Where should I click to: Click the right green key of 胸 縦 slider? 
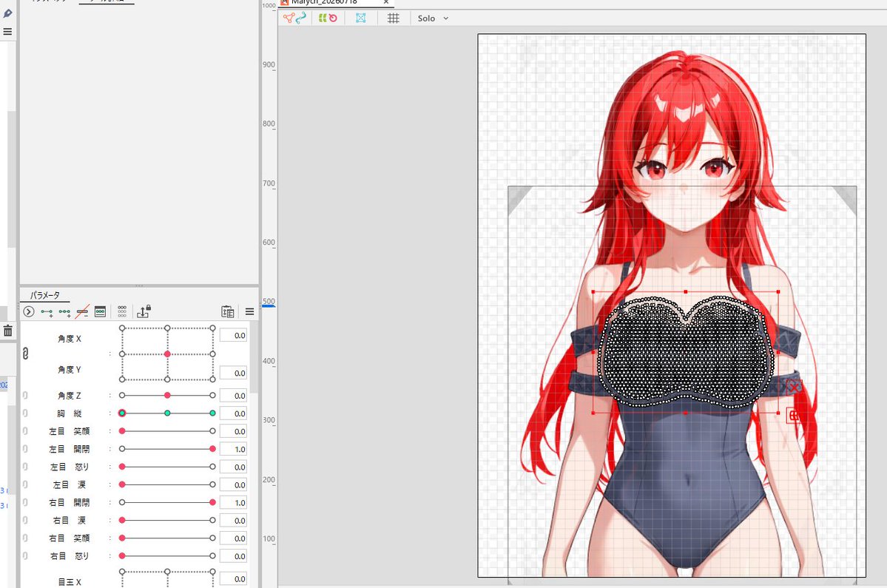pos(213,413)
